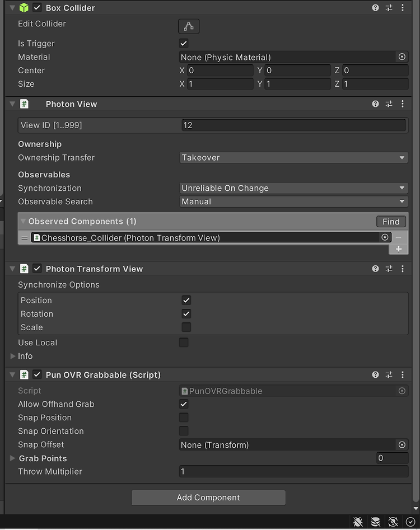Click the Edit Collider icon button
This screenshot has height=530, width=420.
click(189, 26)
